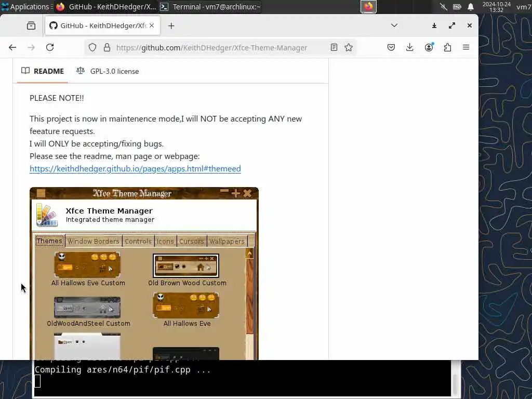Open the Firefox account icon

point(429,47)
